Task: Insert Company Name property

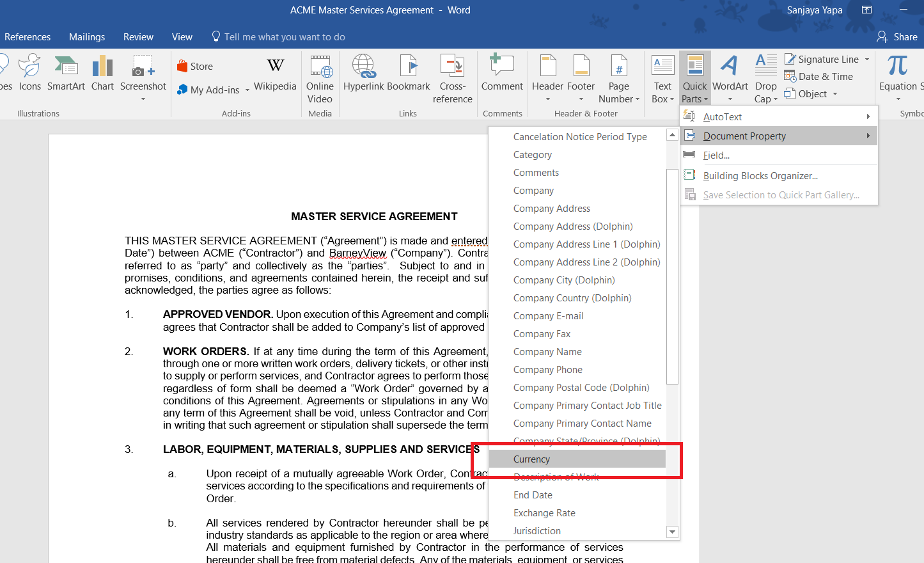Action: coord(577,352)
